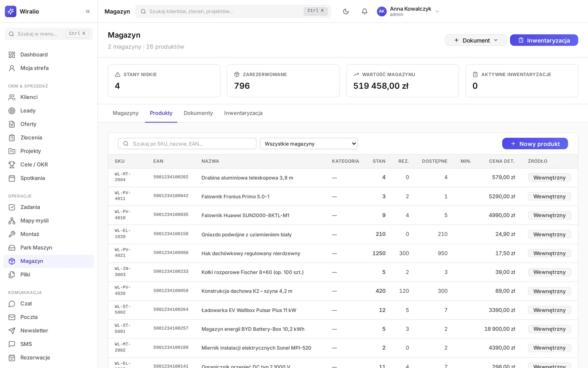Switch to the Inwentaryzacja tab
Viewport: 588px width, 368px height.
tap(243, 113)
